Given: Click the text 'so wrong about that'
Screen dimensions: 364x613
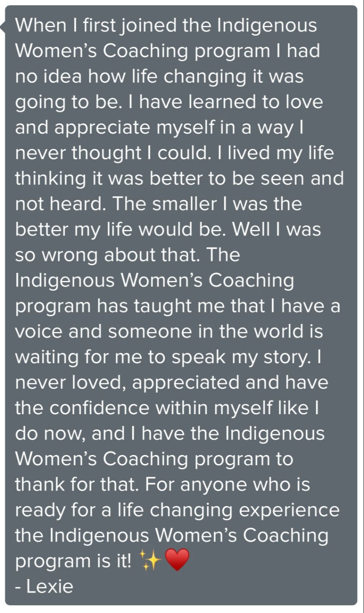Looking at the screenshot, I should click(108, 255).
